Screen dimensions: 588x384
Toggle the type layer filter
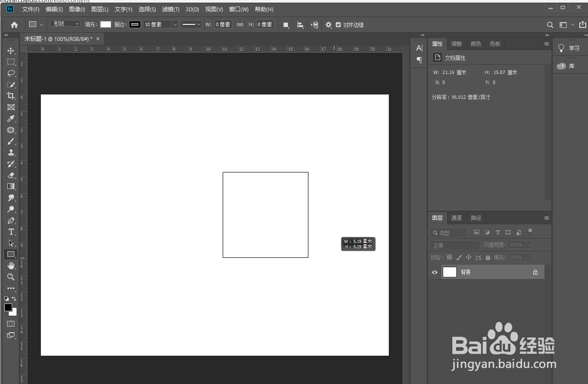(x=498, y=232)
